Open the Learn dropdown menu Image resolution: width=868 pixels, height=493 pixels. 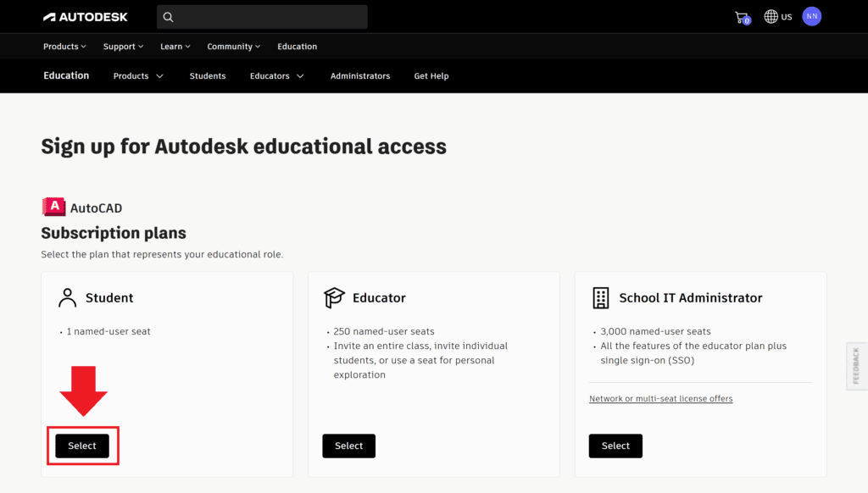point(175,47)
